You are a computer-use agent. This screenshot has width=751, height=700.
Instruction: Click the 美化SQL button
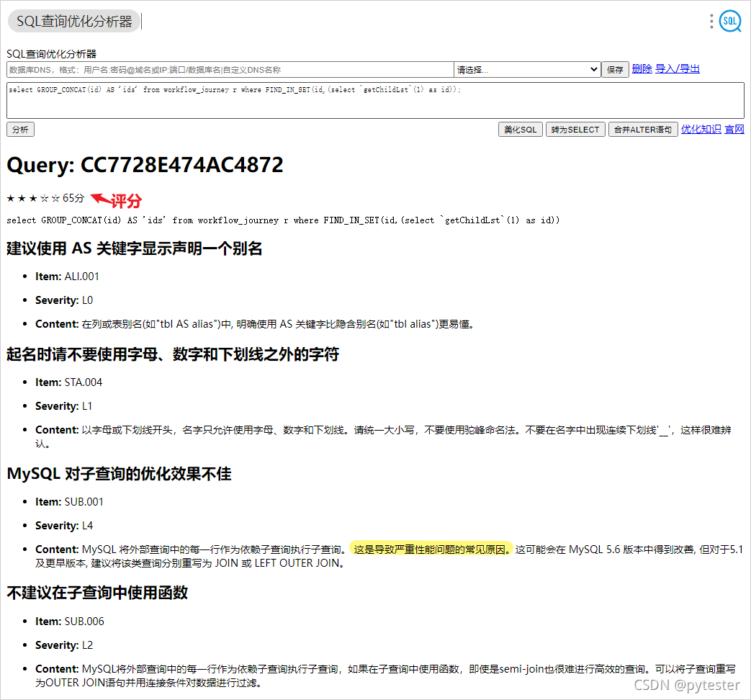520,130
